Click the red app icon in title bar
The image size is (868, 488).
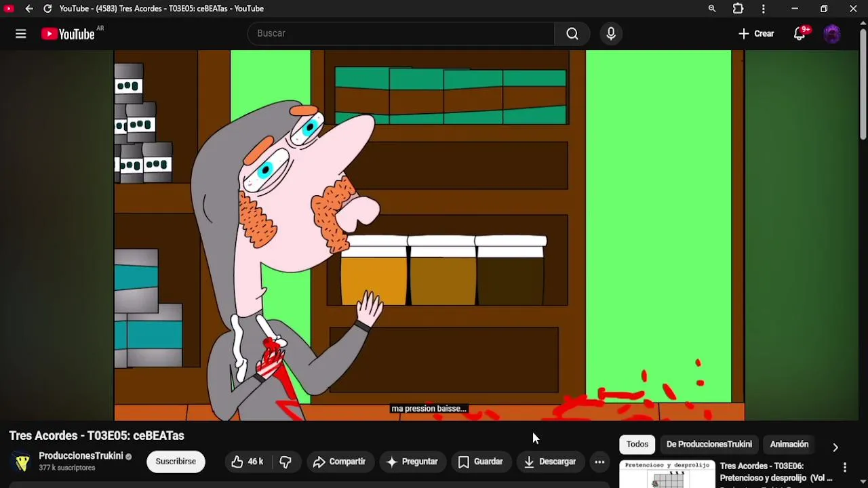tap(9, 9)
